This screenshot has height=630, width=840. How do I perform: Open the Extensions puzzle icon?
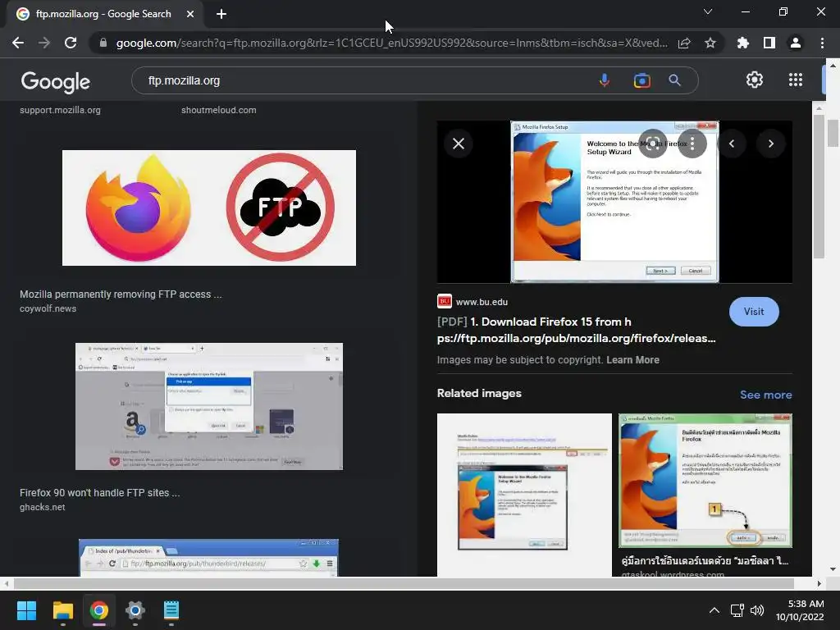click(x=742, y=43)
